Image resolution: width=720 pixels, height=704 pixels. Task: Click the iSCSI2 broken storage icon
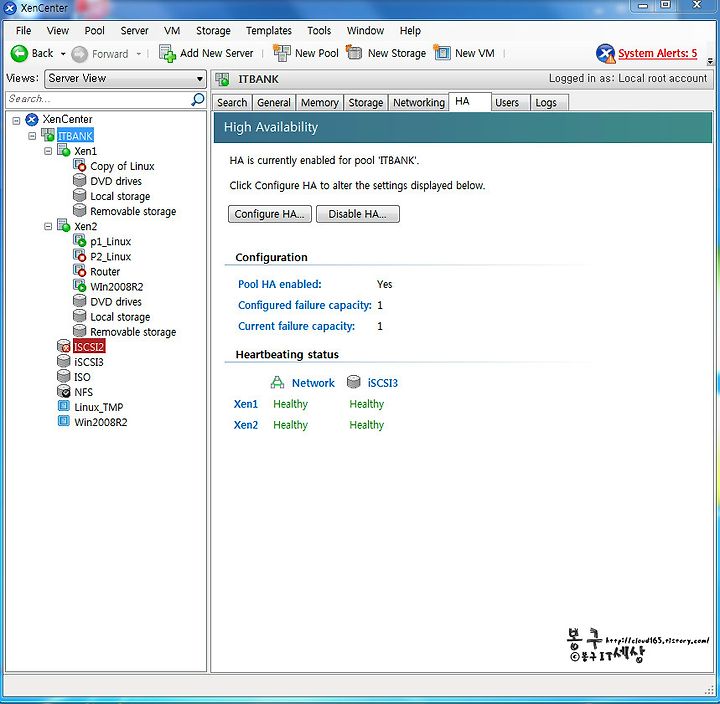tap(63, 346)
